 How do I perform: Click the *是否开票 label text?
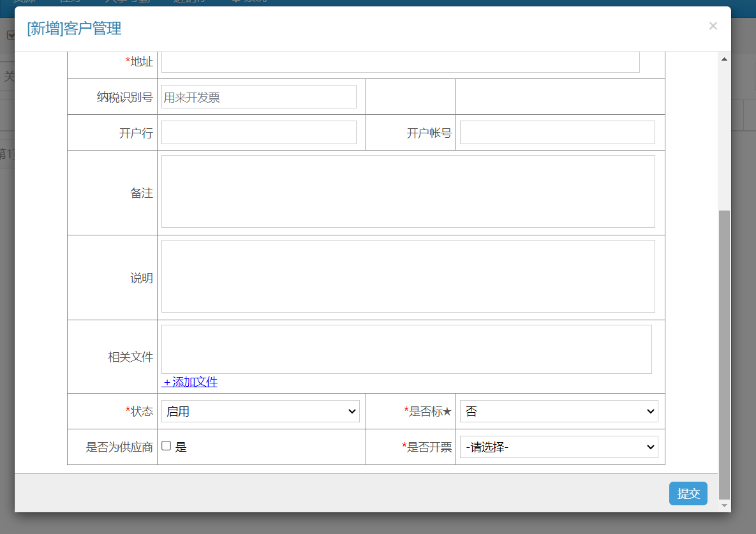[427, 447]
